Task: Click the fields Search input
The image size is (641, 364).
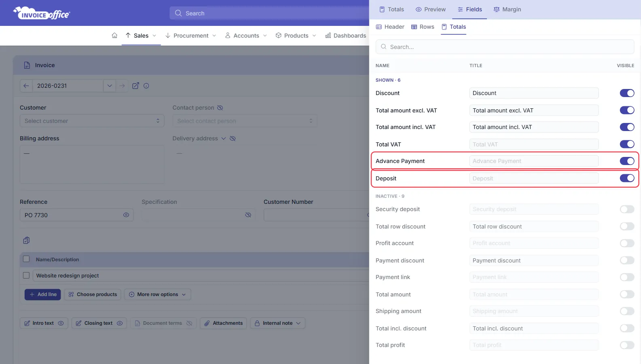Action: coord(505,47)
